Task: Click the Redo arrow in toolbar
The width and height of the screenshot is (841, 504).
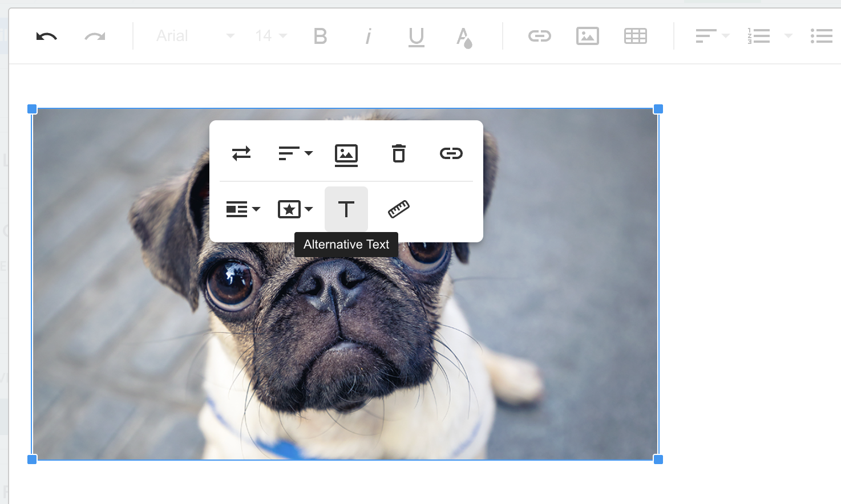Action: (x=95, y=36)
